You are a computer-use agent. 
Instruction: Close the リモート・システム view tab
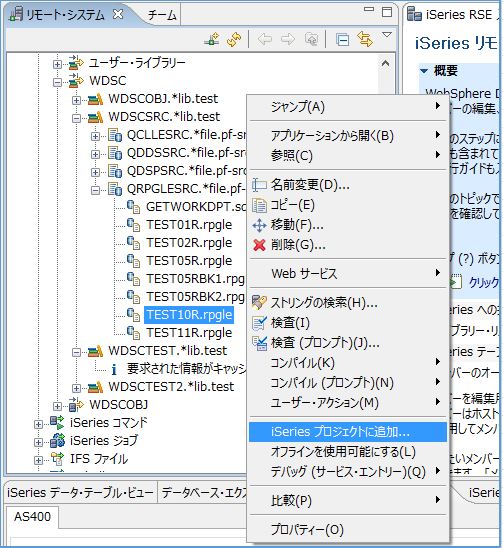pyautogui.click(x=119, y=14)
